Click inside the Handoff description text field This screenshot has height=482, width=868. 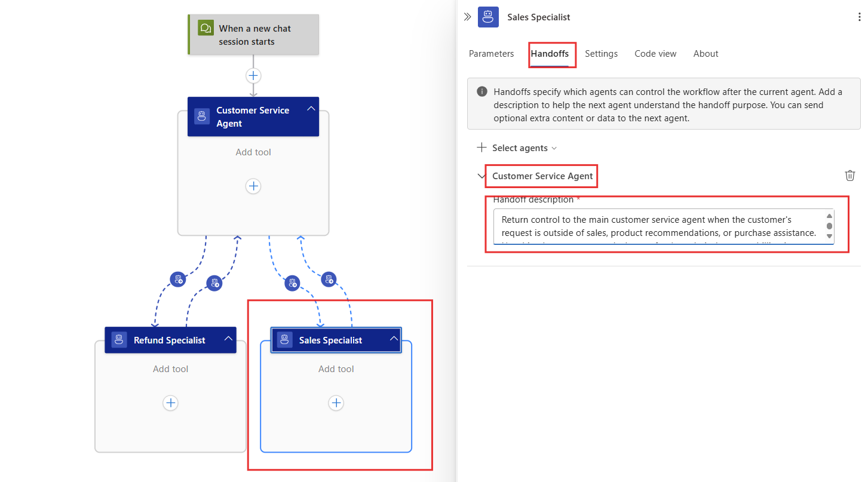coord(657,226)
